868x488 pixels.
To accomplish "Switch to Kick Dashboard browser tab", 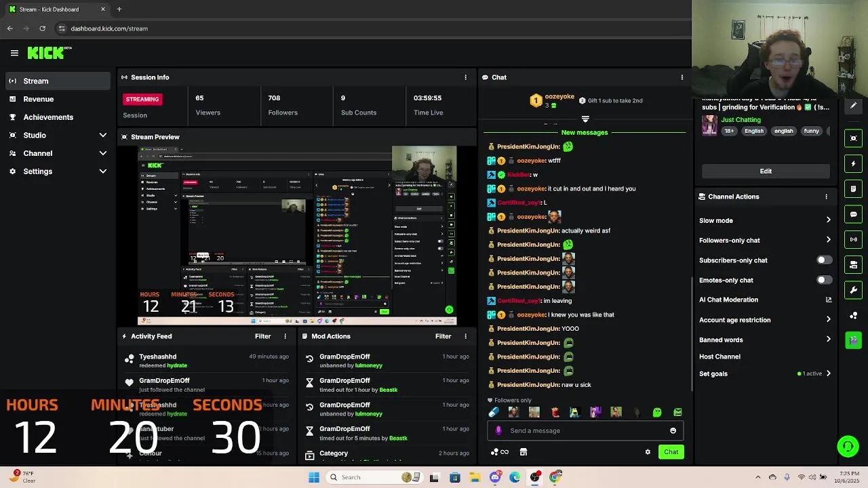I will (x=57, y=9).
